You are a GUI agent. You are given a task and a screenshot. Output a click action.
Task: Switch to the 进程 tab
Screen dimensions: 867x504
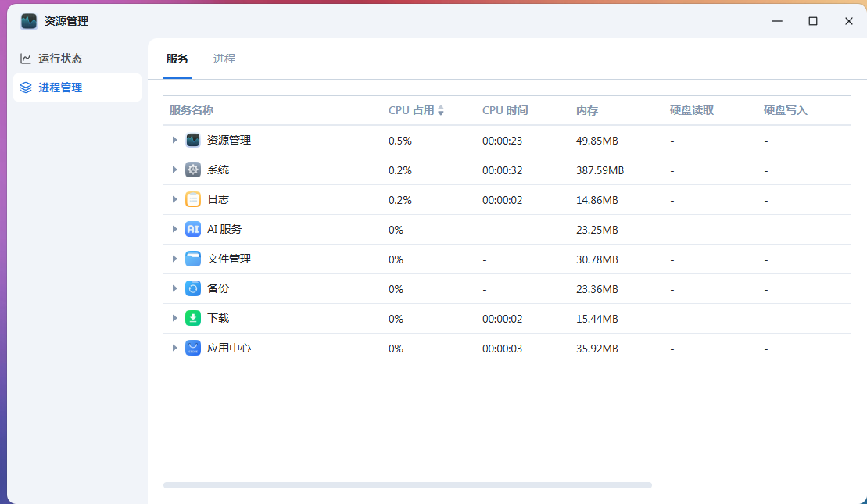224,59
